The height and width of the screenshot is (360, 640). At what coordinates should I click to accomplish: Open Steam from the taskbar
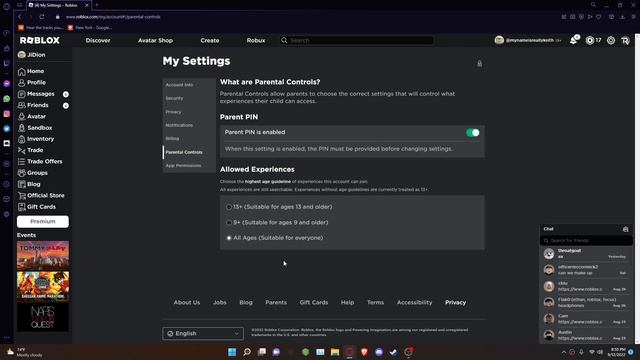tap(393, 352)
